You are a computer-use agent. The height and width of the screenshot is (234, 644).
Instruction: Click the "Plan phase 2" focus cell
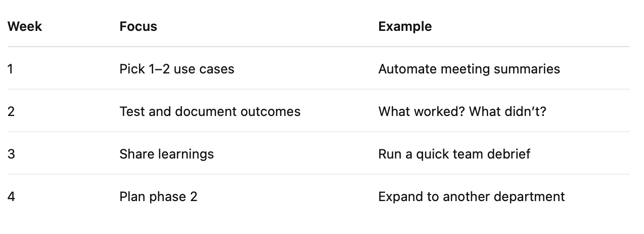[x=158, y=197]
